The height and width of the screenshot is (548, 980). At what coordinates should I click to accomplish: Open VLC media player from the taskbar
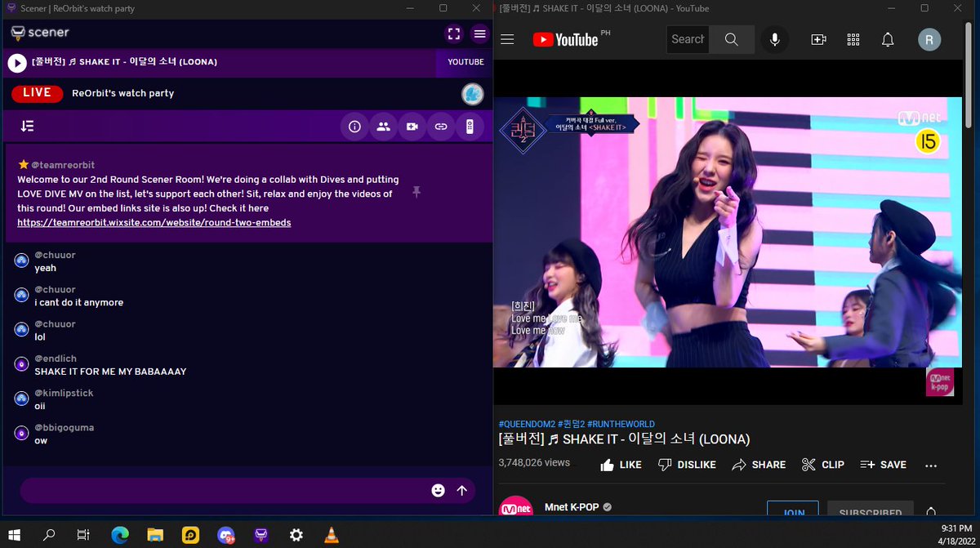pos(331,535)
